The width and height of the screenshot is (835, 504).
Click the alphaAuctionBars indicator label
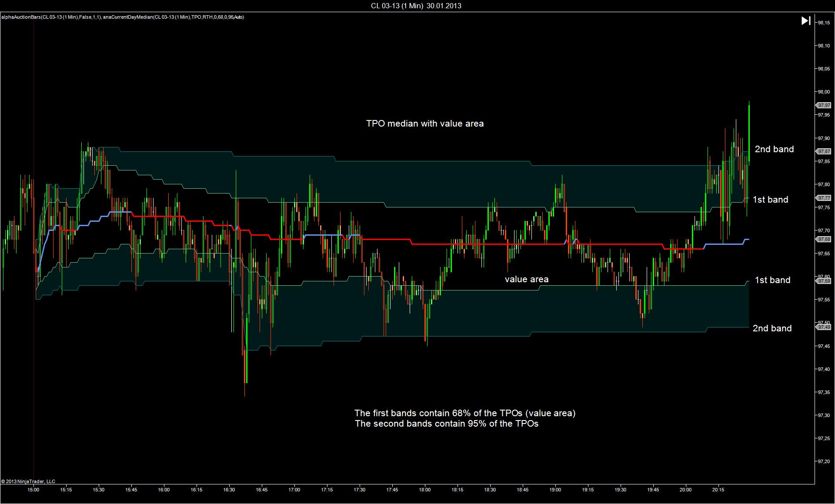[x=51, y=17]
